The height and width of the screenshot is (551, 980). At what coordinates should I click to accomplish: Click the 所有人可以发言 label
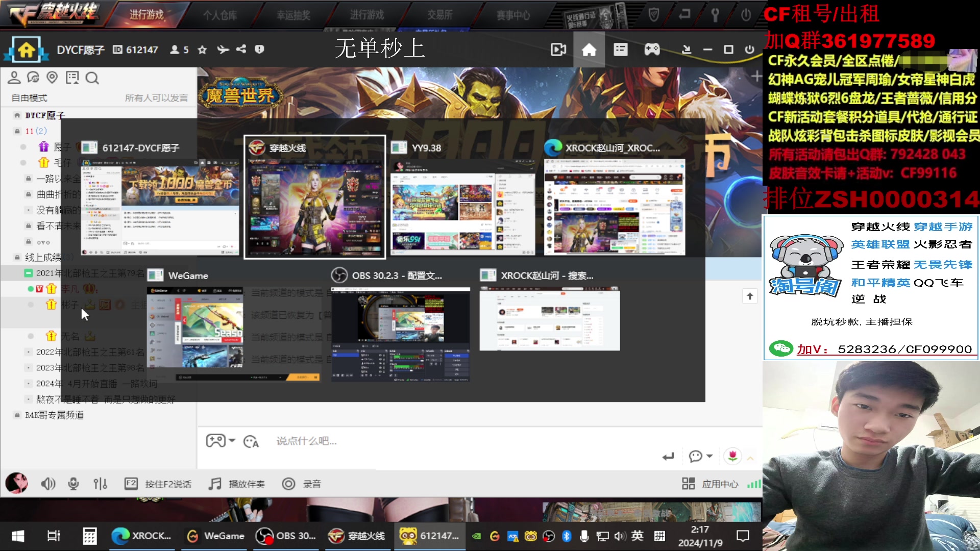click(156, 98)
